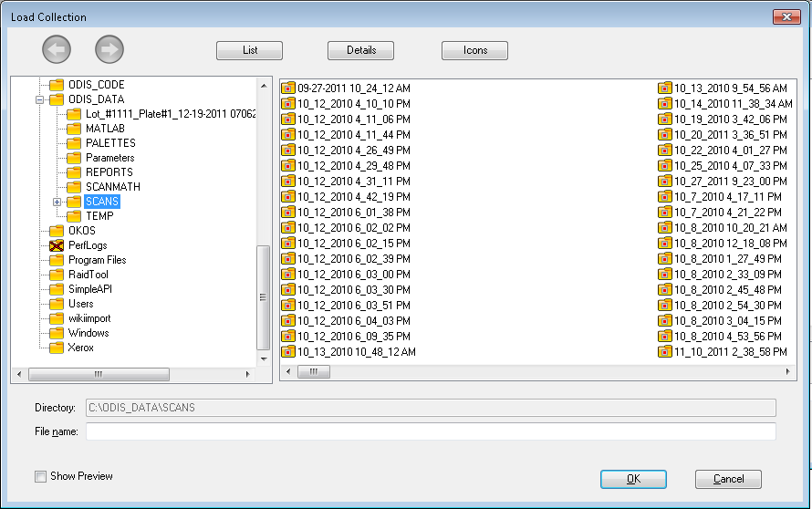Select the 11_10_2011 2_38_58 PM folder icon

[x=665, y=351]
